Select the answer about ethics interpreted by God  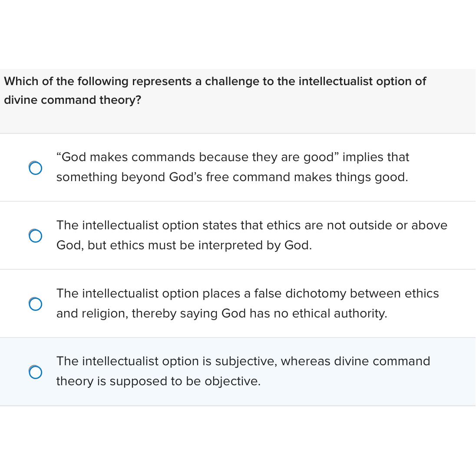pyautogui.click(x=252, y=235)
